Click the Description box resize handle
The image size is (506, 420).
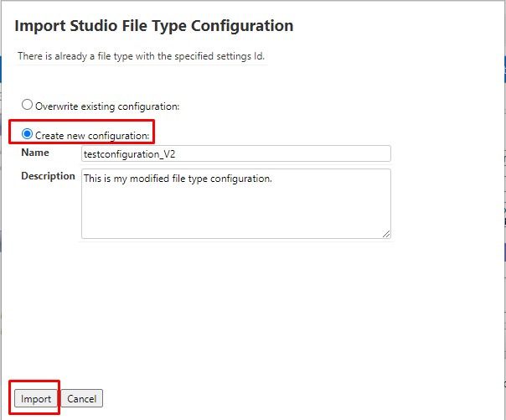(x=386, y=234)
